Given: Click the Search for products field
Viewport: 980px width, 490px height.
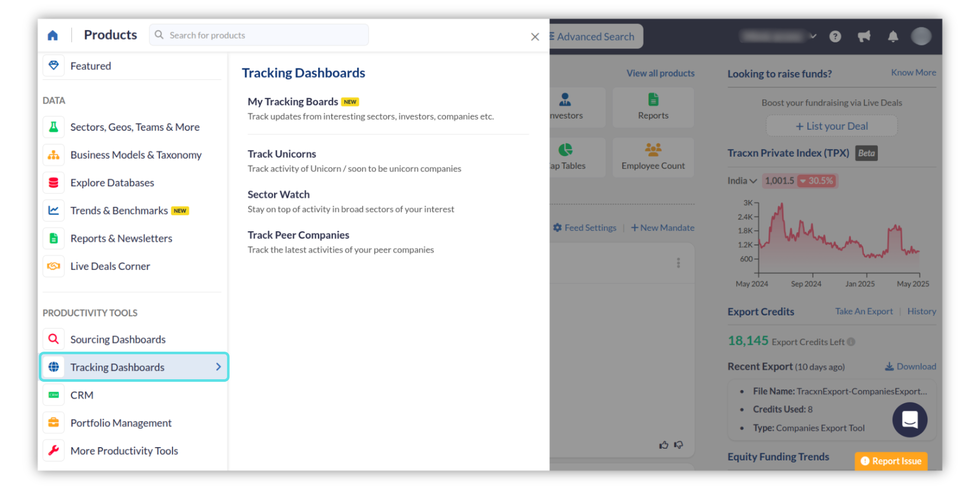Looking at the screenshot, I should pyautogui.click(x=265, y=35).
